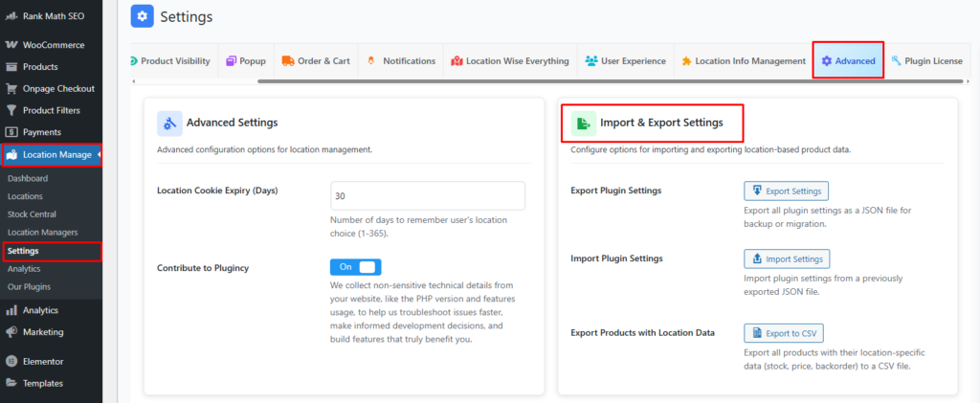Click the Payments dollar icon
Viewport: 980px width, 403px height.
click(x=11, y=132)
